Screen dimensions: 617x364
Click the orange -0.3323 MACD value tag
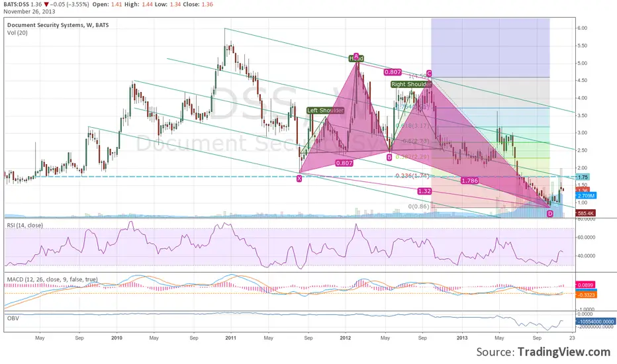point(586,295)
